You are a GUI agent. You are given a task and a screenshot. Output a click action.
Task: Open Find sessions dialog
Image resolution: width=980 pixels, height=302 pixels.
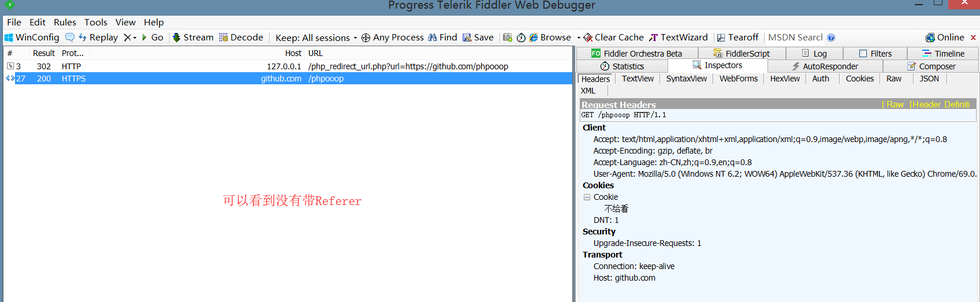[x=442, y=38]
